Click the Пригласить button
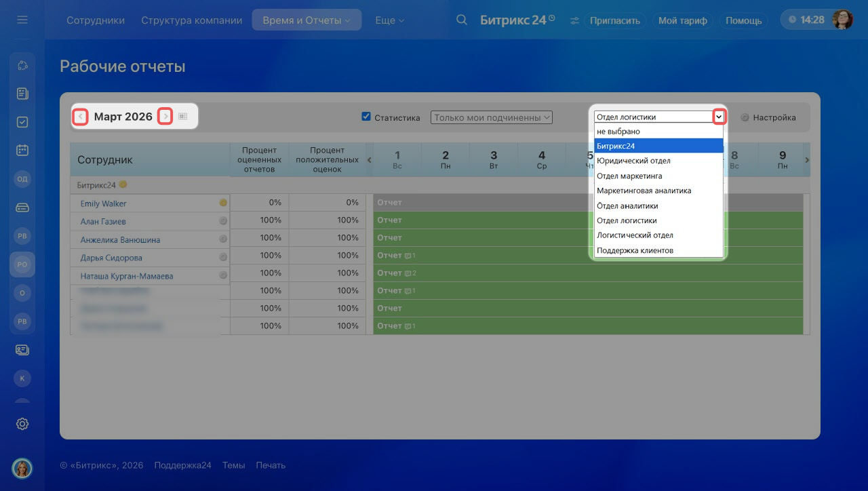This screenshot has width=868, height=491. pyautogui.click(x=614, y=20)
